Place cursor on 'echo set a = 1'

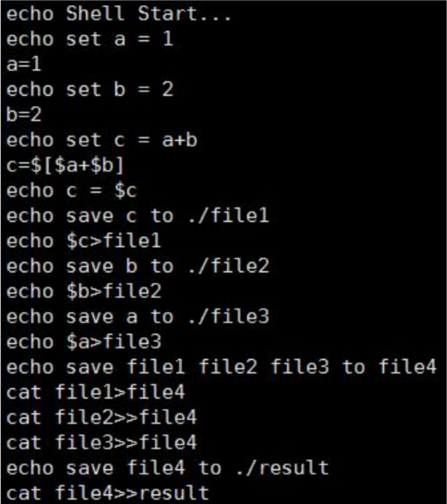tap(90, 39)
